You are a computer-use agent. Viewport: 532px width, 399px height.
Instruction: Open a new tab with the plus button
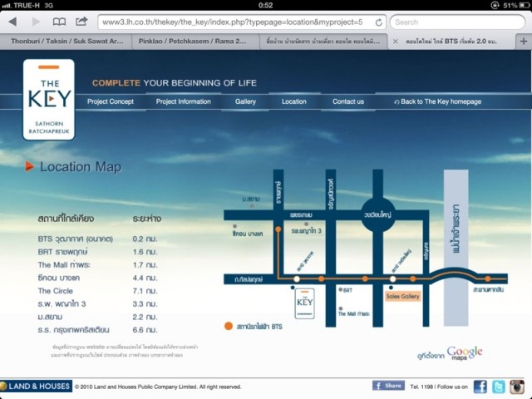pos(523,41)
